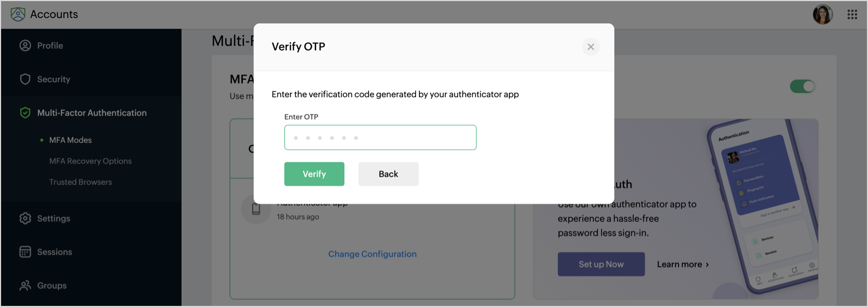Click the user profile avatar picture
The width and height of the screenshot is (868, 307).
[823, 15]
